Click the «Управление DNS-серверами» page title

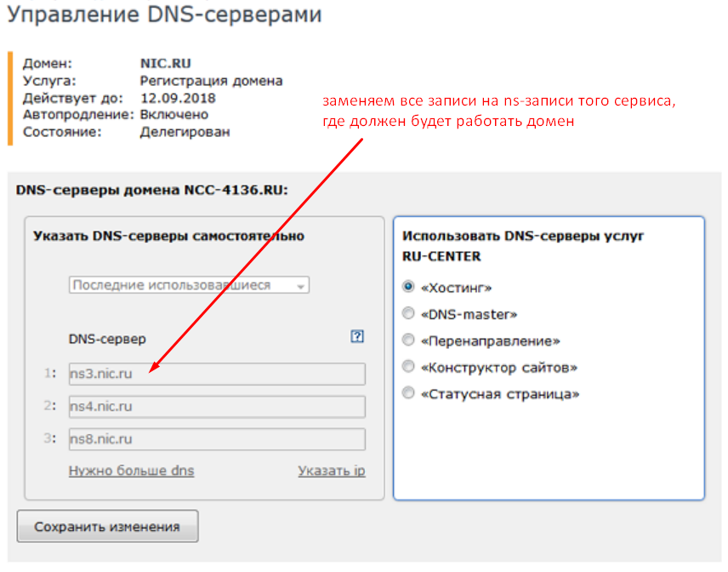point(164,14)
